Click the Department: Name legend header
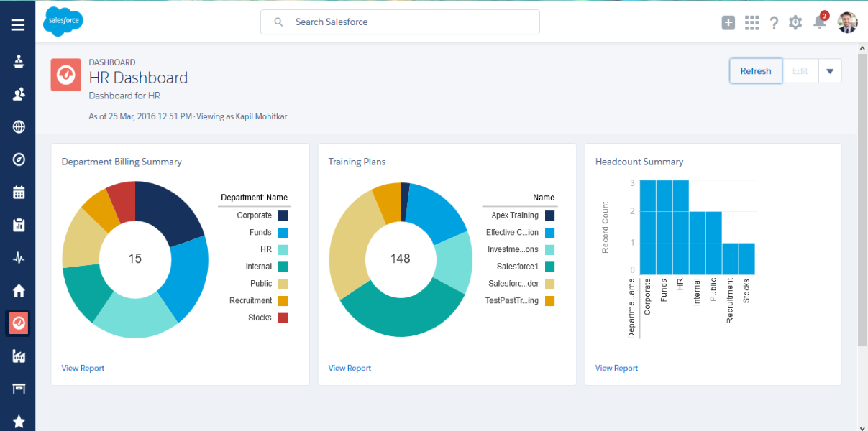The image size is (868, 431). coord(254,198)
